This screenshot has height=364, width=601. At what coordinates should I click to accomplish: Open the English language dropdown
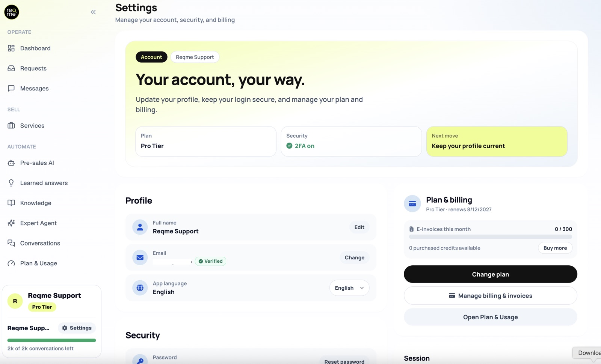(x=349, y=288)
